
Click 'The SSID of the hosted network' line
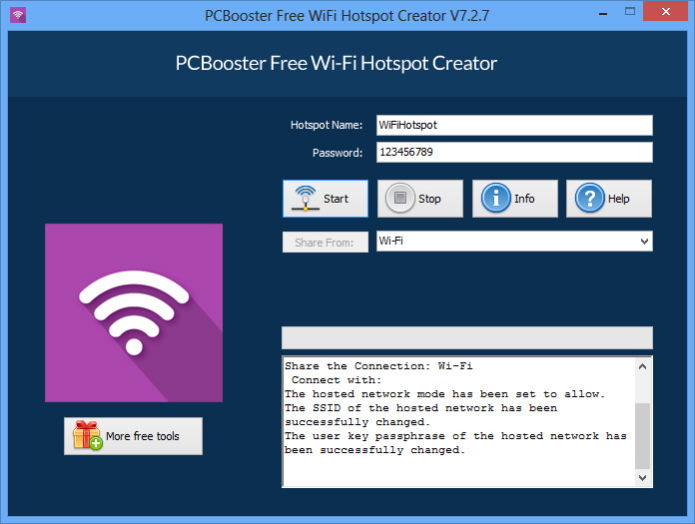(421, 415)
